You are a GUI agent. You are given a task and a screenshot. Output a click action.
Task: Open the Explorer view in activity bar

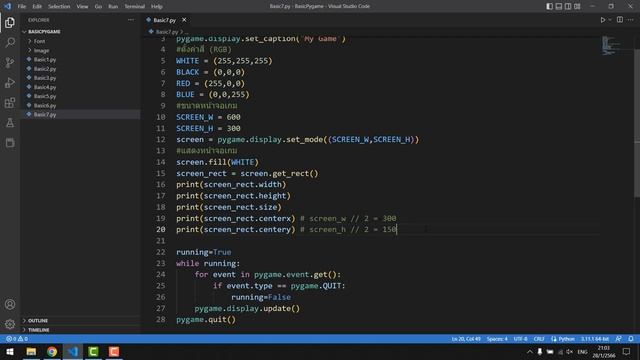[10, 22]
